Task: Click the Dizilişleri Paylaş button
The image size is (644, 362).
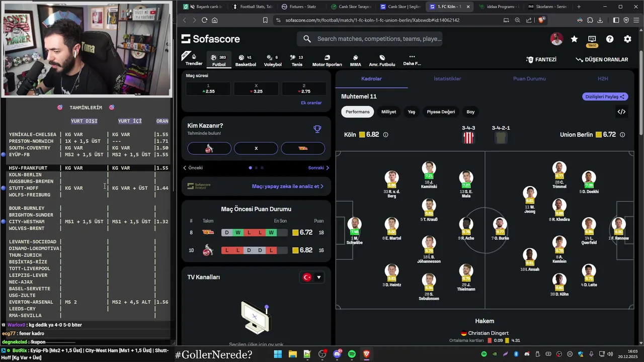Action: pyautogui.click(x=605, y=97)
